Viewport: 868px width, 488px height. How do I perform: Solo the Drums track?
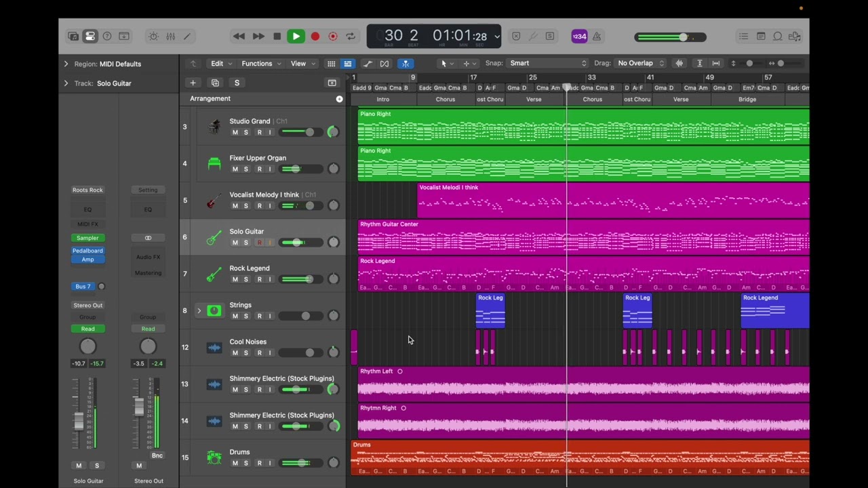(x=246, y=463)
